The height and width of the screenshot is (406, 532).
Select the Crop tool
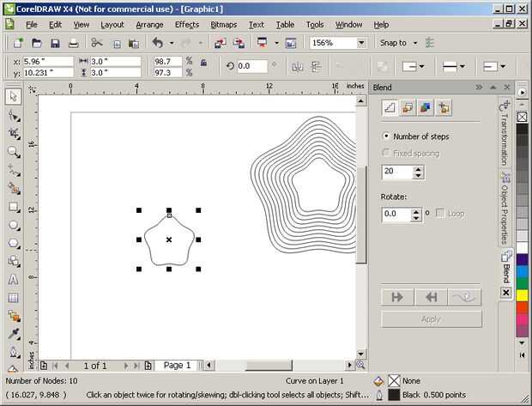14,134
